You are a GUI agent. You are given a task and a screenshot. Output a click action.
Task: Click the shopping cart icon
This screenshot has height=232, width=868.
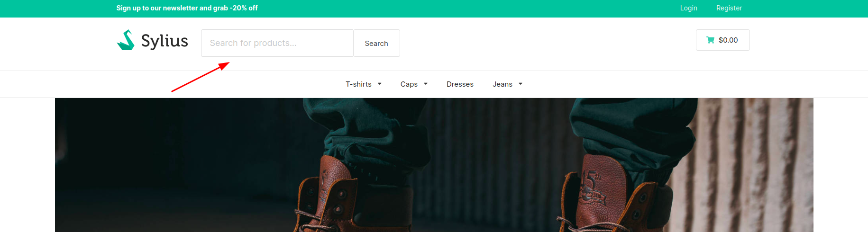coord(710,40)
